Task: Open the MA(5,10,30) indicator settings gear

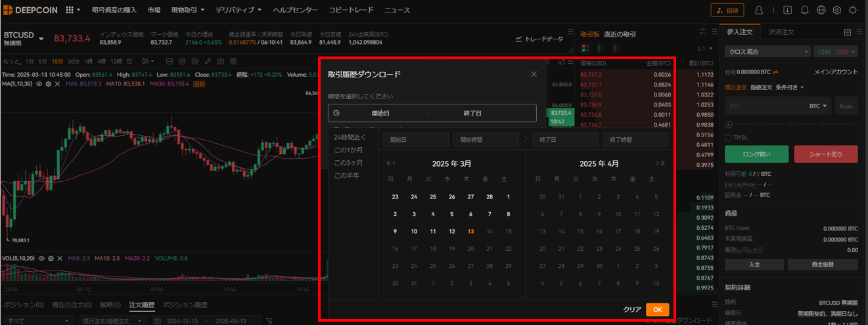Action: (49, 84)
